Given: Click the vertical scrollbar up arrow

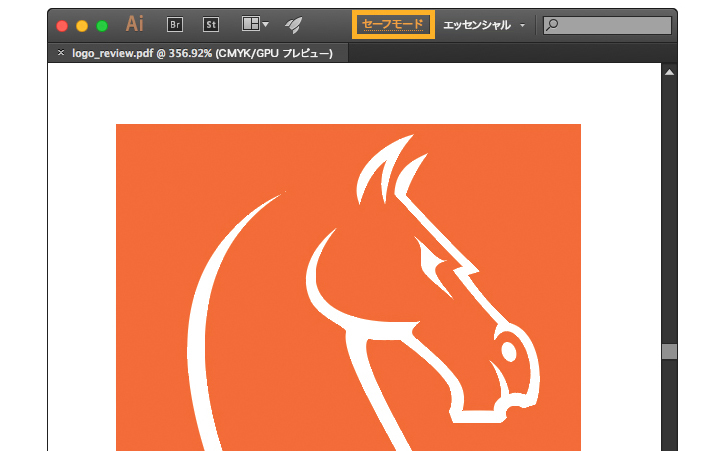Looking at the screenshot, I should (669, 72).
